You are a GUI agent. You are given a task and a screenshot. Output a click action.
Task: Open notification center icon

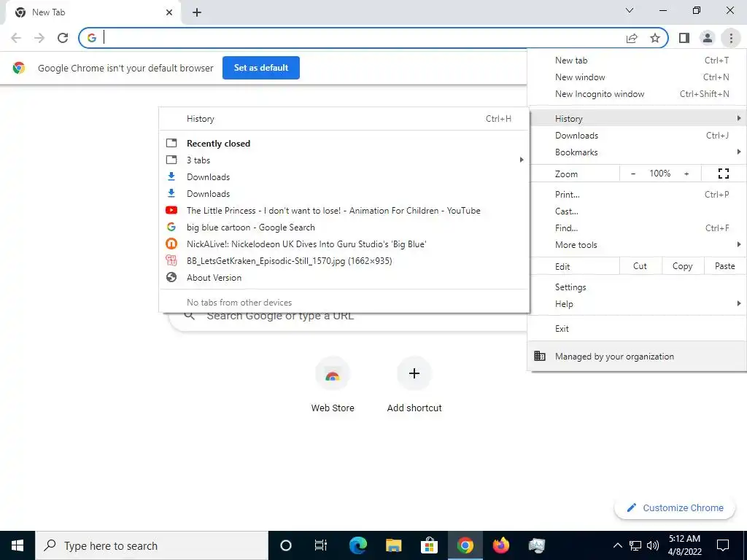[x=723, y=545]
